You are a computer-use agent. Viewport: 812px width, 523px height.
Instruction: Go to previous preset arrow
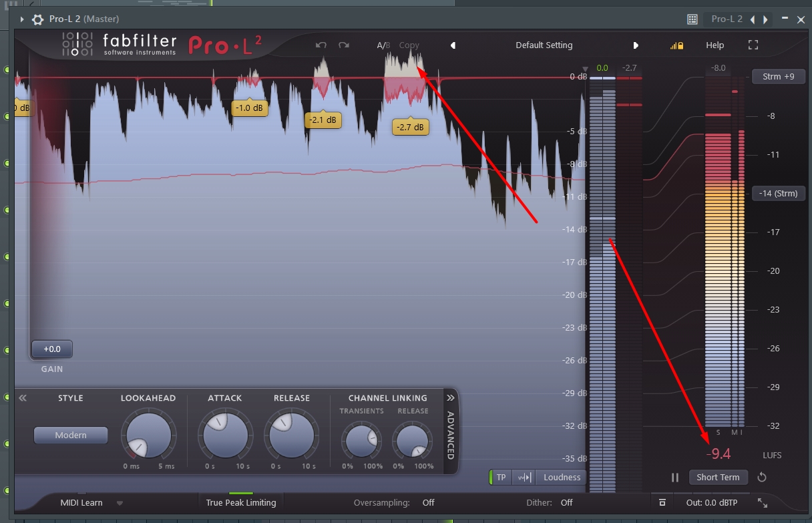(453, 45)
